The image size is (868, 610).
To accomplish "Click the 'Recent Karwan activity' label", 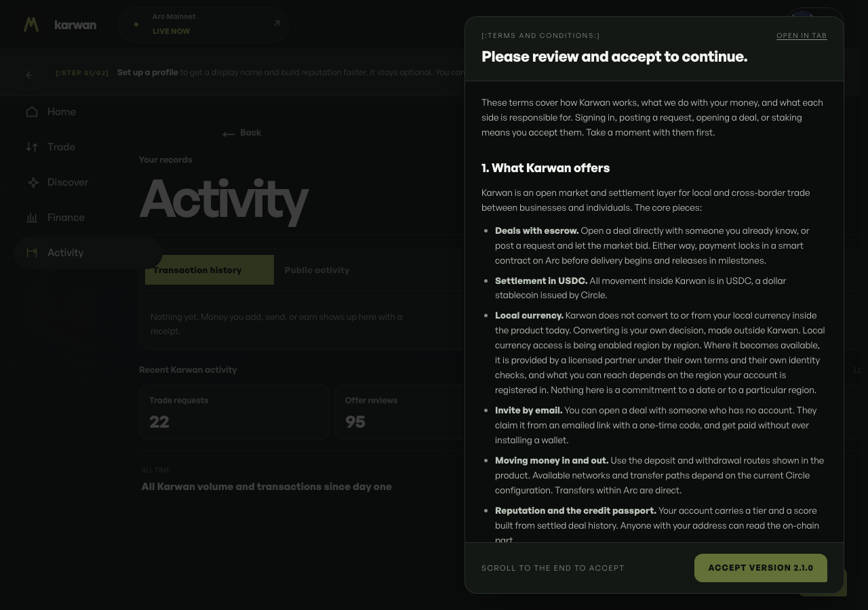I will click(x=188, y=370).
